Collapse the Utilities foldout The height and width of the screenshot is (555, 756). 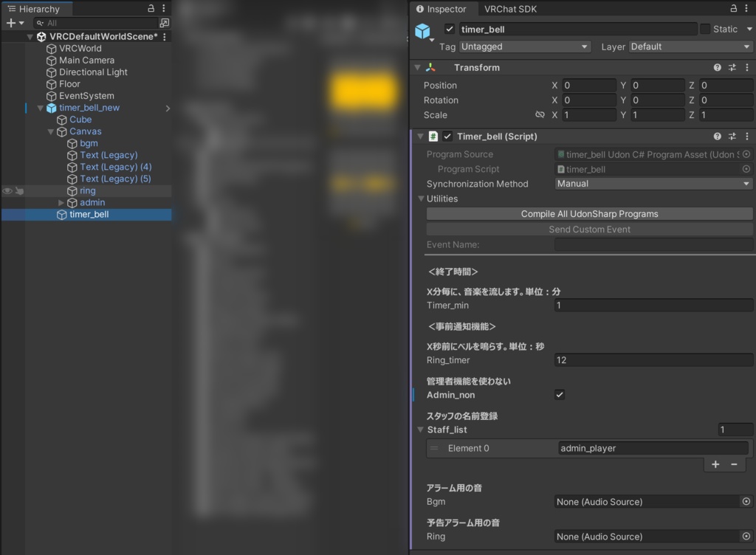(421, 199)
